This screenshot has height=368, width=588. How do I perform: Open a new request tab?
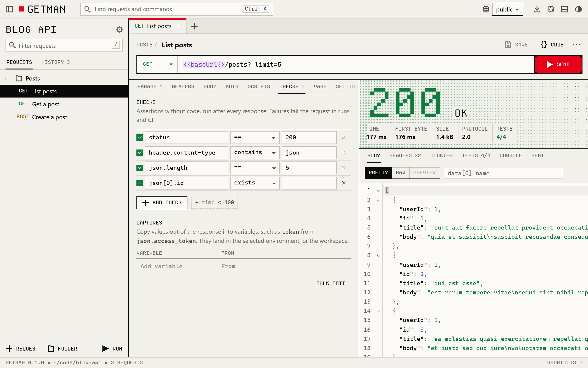tap(194, 26)
